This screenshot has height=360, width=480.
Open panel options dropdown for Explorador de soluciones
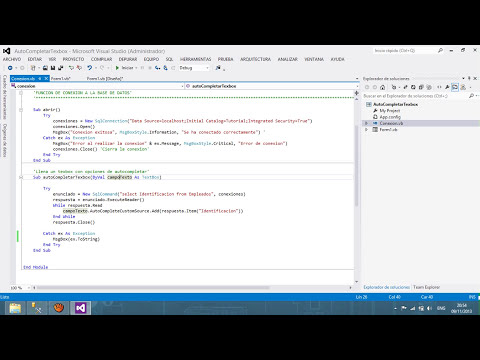click(x=463, y=79)
